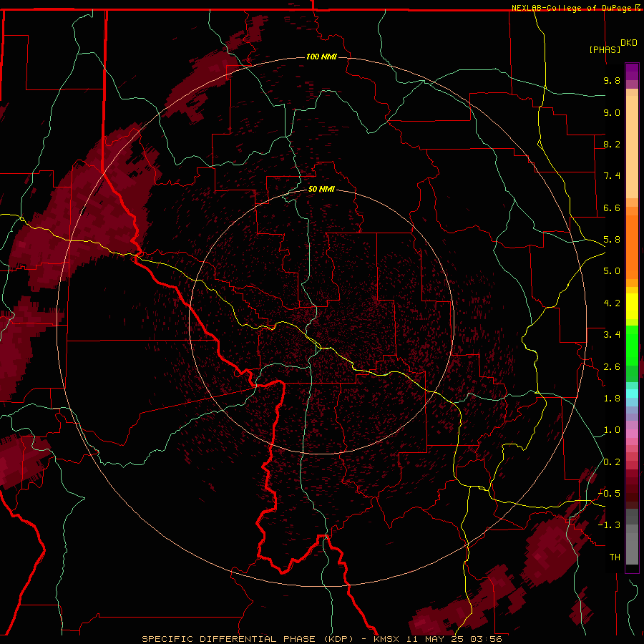Click the 1.8 scale value
Viewport: 644px width, 644px height.
pyautogui.click(x=612, y=399)
